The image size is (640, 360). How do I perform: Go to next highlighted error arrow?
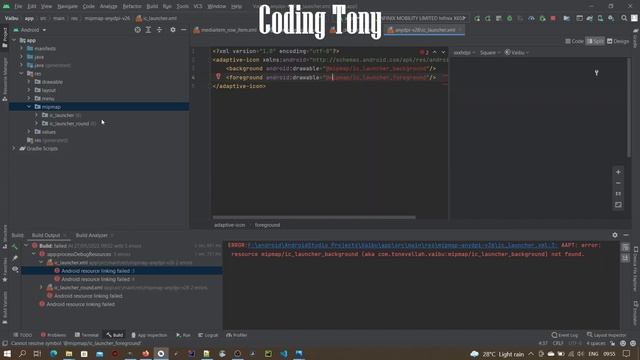[443, 52]
